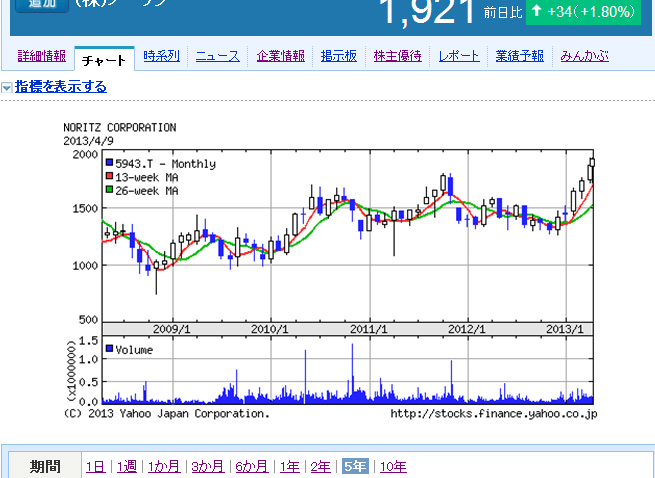This screenshot has height=478, width=655.
Task: Click the 前日比 label
Action: 503,13
